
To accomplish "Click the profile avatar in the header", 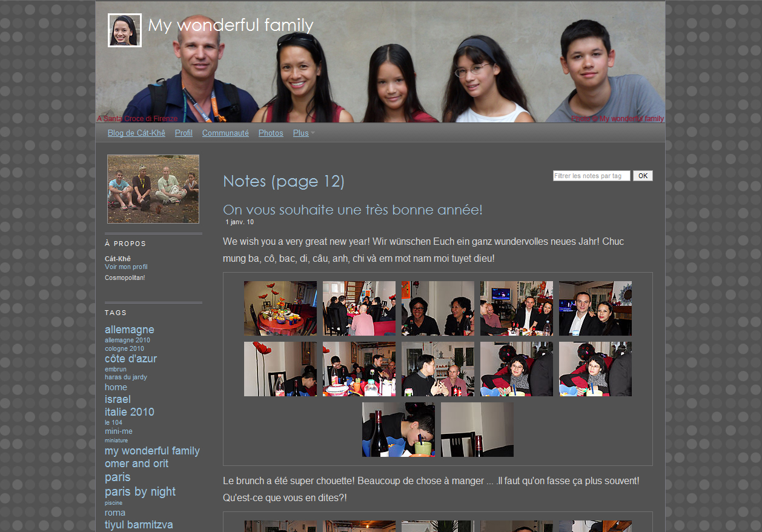I will (125, 30).
